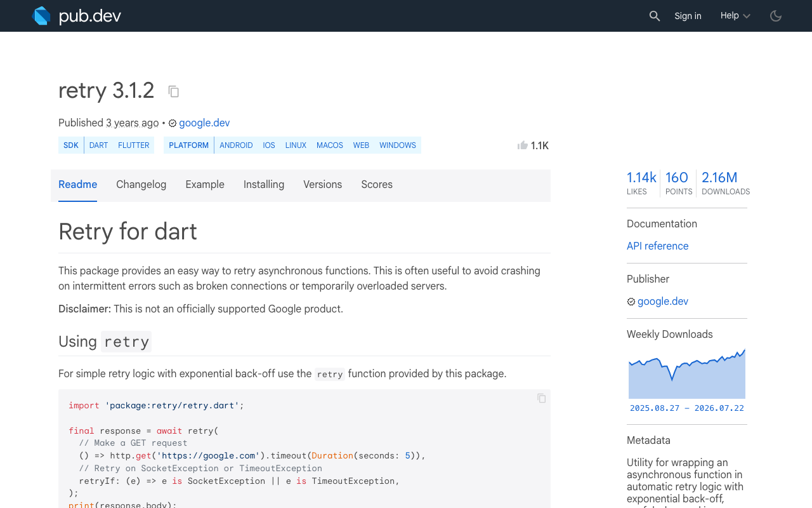Click the 'Published 3 years ago' text
The height and width of the screenshot is (508, 812).
click(108, 123)
